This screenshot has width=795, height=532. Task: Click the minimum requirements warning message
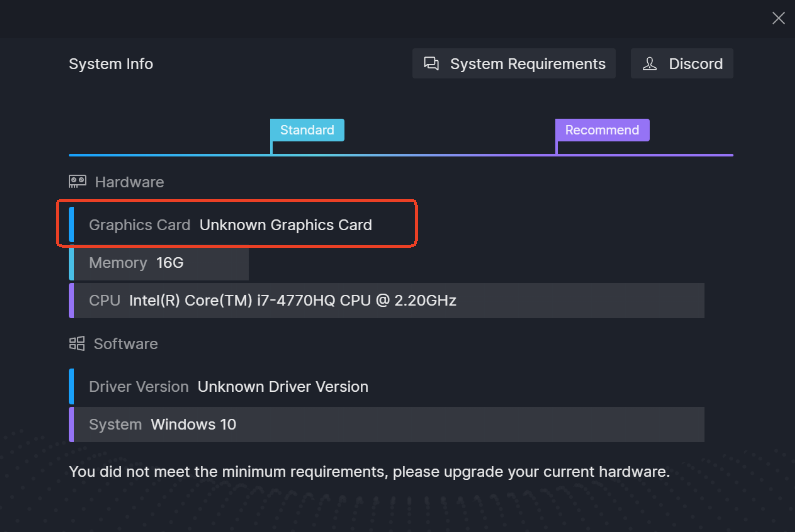click(x=369, y=472)
